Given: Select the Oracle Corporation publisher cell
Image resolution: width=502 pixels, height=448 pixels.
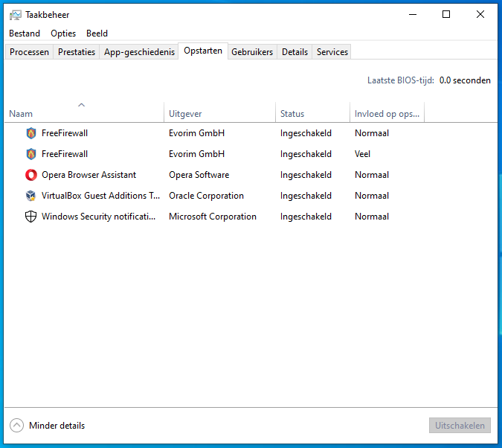Looking at the screenshot, I should coord(206,196).
